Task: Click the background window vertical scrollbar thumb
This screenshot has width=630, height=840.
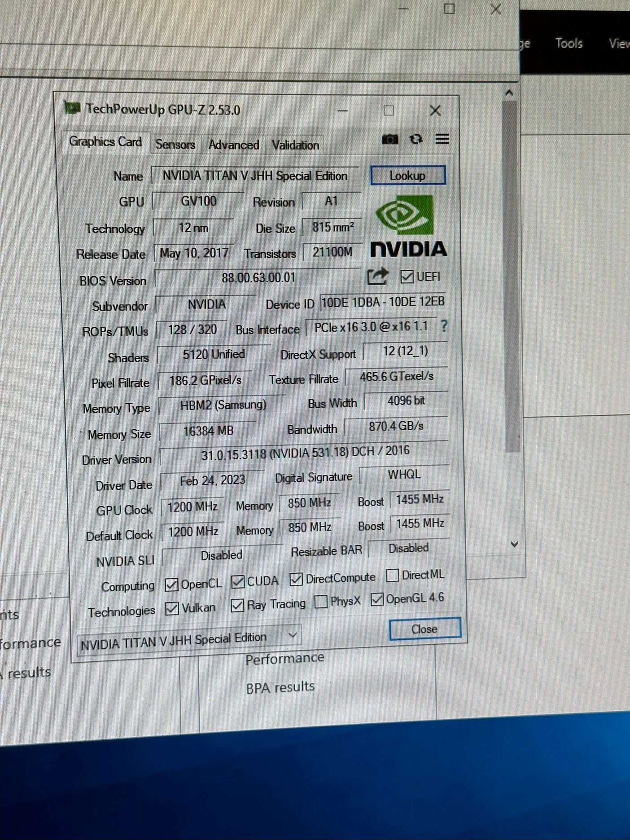Action: click(x=510, y=276)
